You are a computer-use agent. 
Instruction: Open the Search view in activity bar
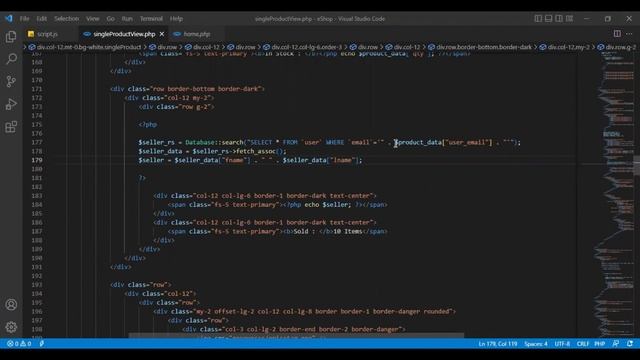[x=11, y=59]
